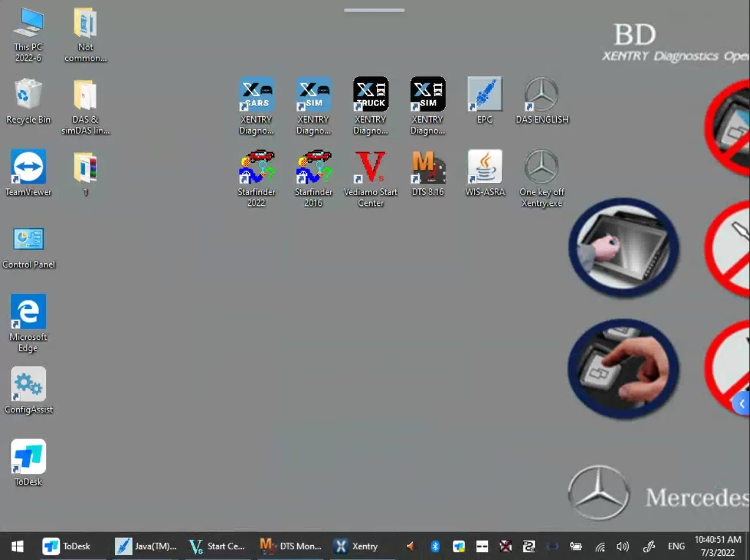Change ENG input language indicator

pos(676,546)
